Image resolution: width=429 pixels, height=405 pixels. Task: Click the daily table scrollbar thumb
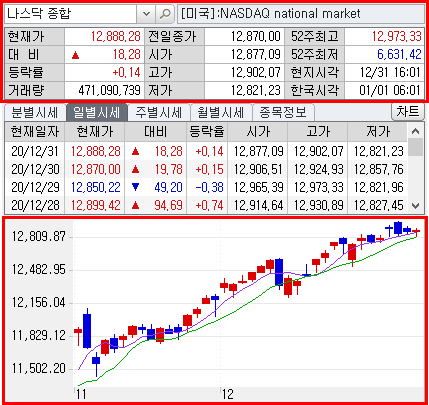coord(415,148)
